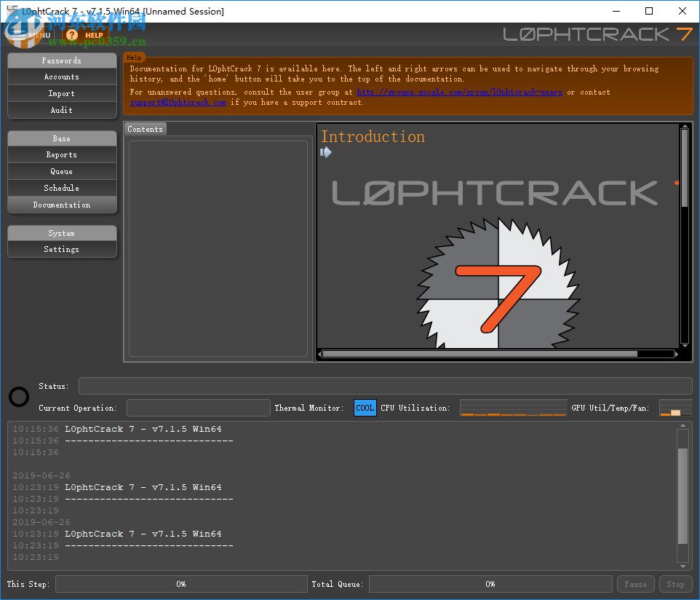Click the Total Queue progress bar
The image size is (700, 600).
490,583
